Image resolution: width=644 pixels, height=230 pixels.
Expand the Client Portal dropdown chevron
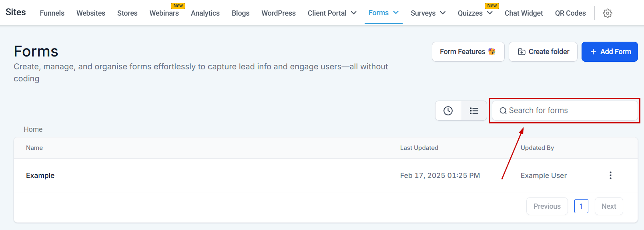353,13
